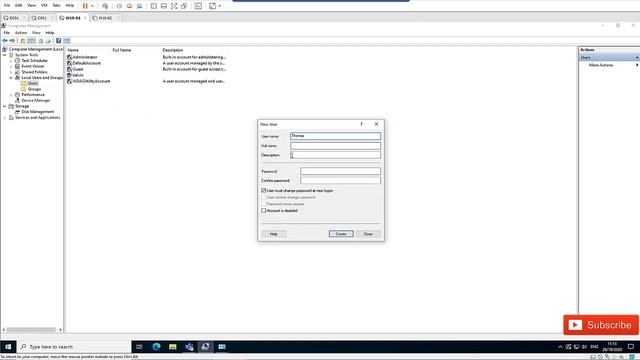This screenshot has width=640, height=360.
Task: Click the tree pane scrollbar right arrow
Action: (x=60, y=330)
